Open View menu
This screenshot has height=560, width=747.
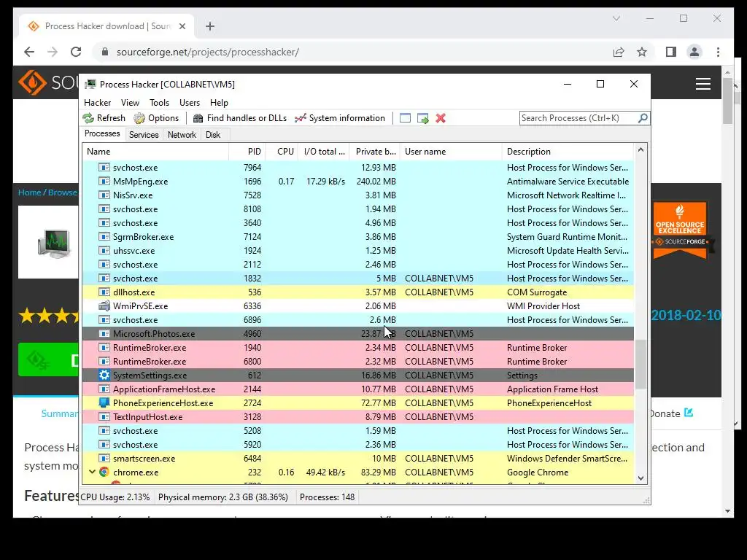[x=130, y=103]
